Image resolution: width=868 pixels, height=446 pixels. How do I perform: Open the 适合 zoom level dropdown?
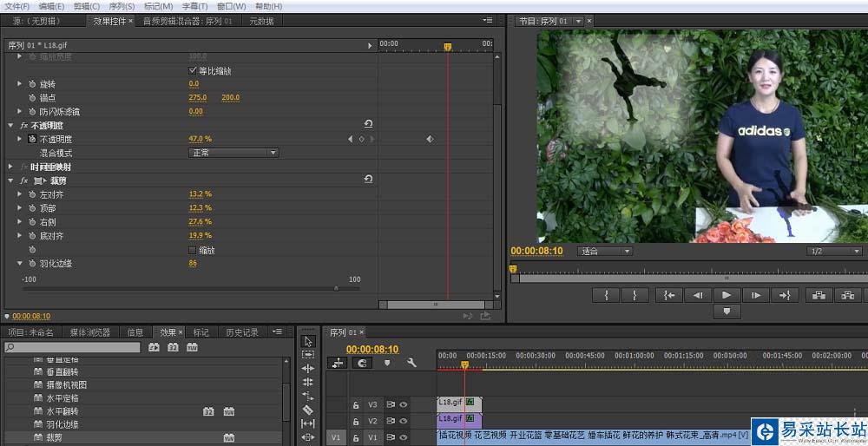pyautogui.click(x=605, y=252)
